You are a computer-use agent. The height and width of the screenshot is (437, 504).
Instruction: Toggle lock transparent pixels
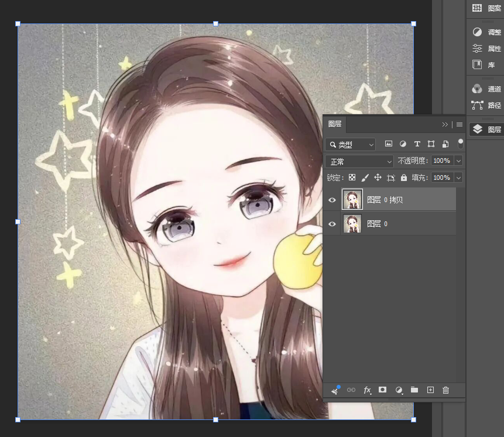tap(352, 177)
